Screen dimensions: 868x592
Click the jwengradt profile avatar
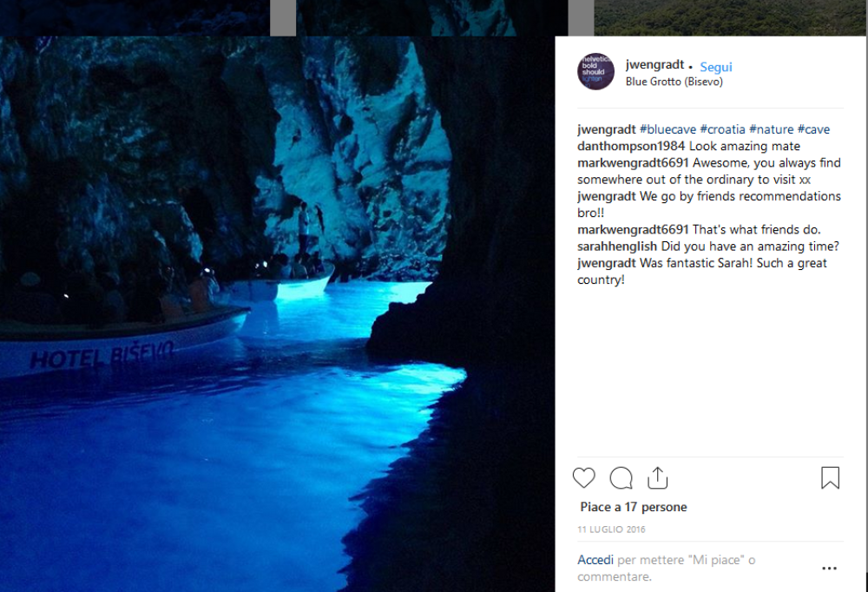pyautogui.click(x=595, y=71)
